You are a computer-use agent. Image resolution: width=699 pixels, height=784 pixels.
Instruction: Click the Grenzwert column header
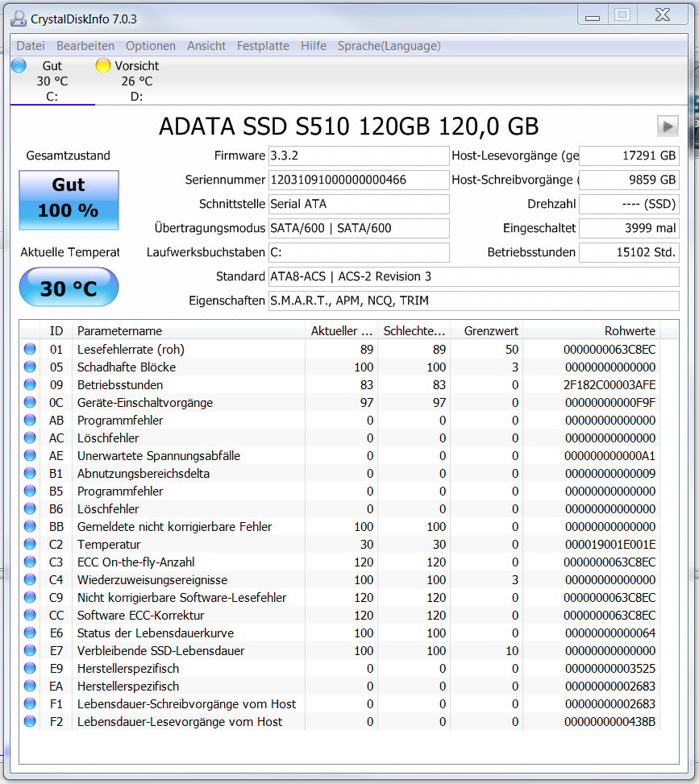point(486,331)
